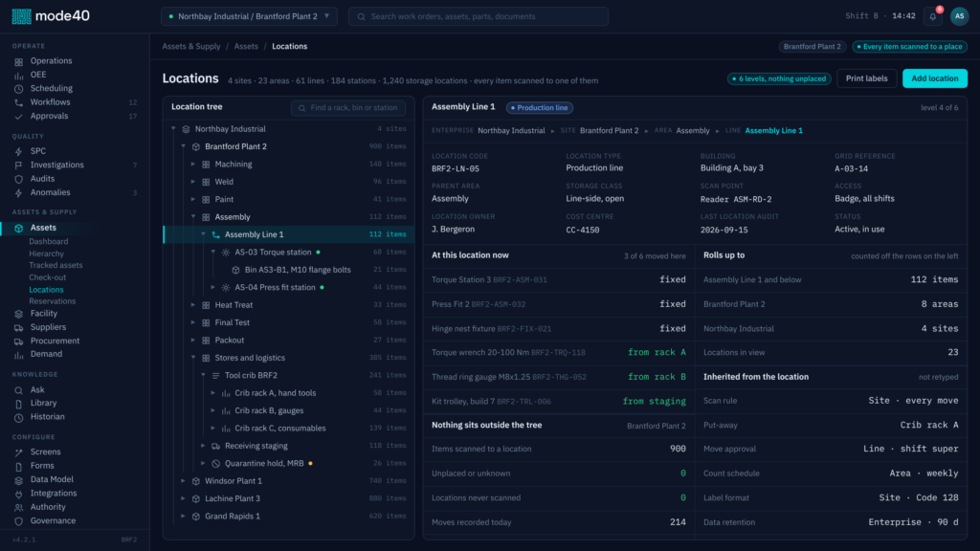Open Dashboard under Assets

pos(48,241)
